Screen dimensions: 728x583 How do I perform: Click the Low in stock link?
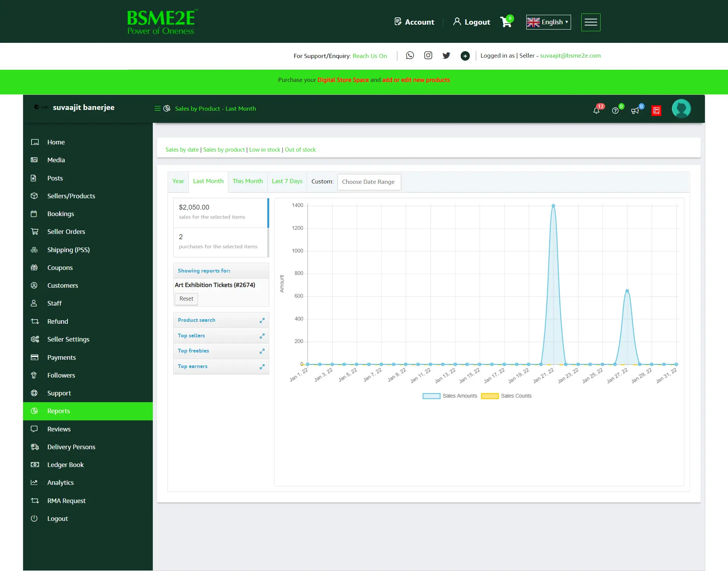point(265,150)
